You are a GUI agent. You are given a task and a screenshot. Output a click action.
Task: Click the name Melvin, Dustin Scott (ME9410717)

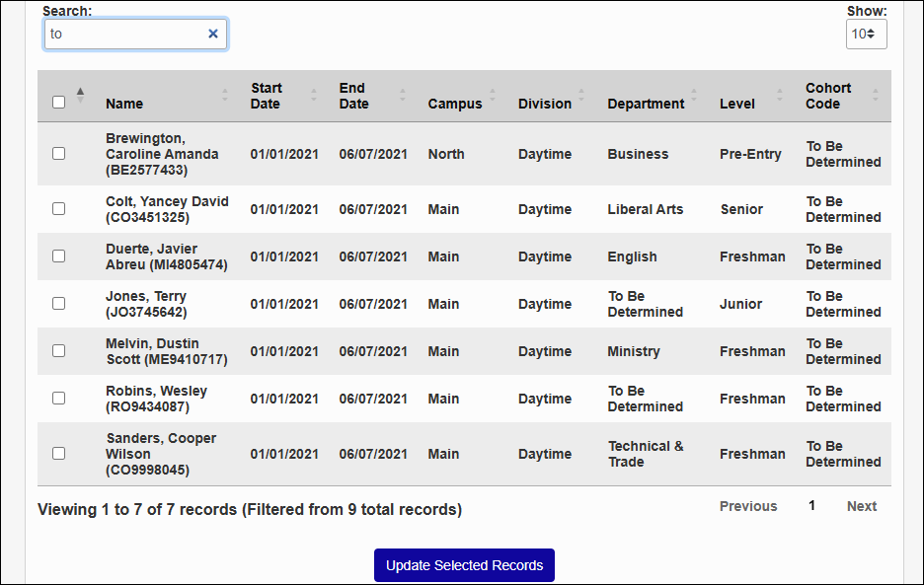tap(166, 352)
